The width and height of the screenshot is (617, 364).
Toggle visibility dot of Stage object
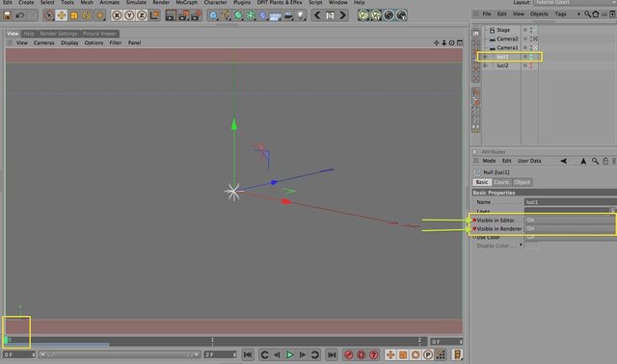click(x=531, y=30)
